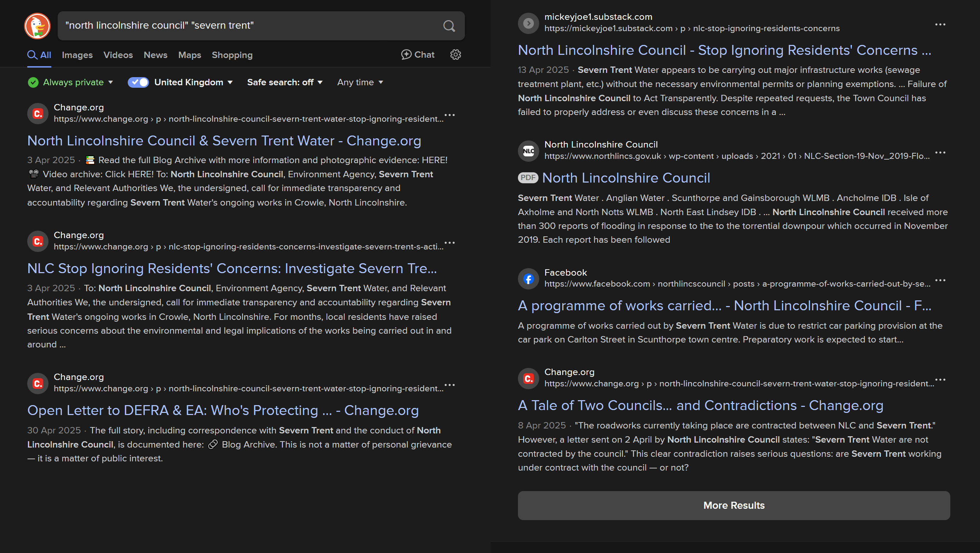
Task: Click the North Lincolnshire Council NLC favicon
Action: (529, 151)
